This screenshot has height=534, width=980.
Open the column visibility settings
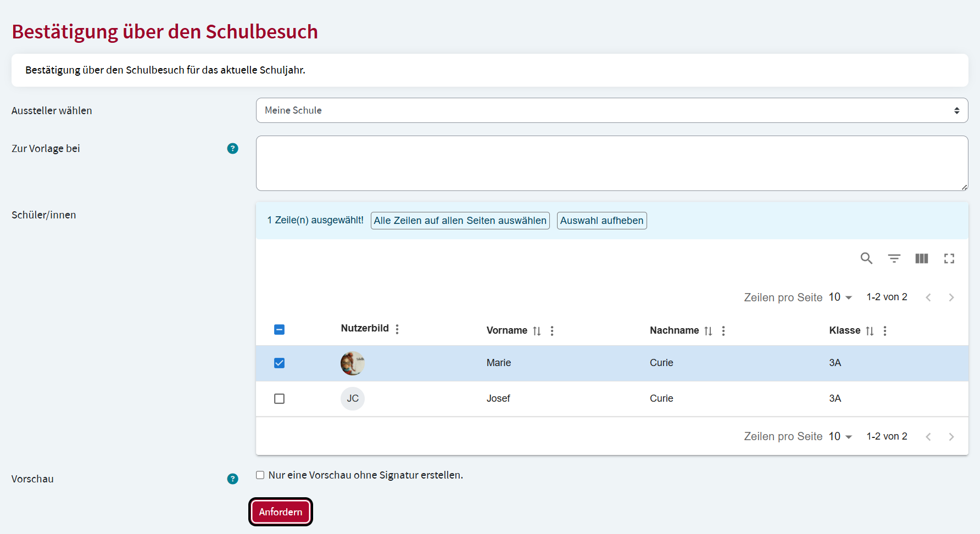click(x=922, y=258)
